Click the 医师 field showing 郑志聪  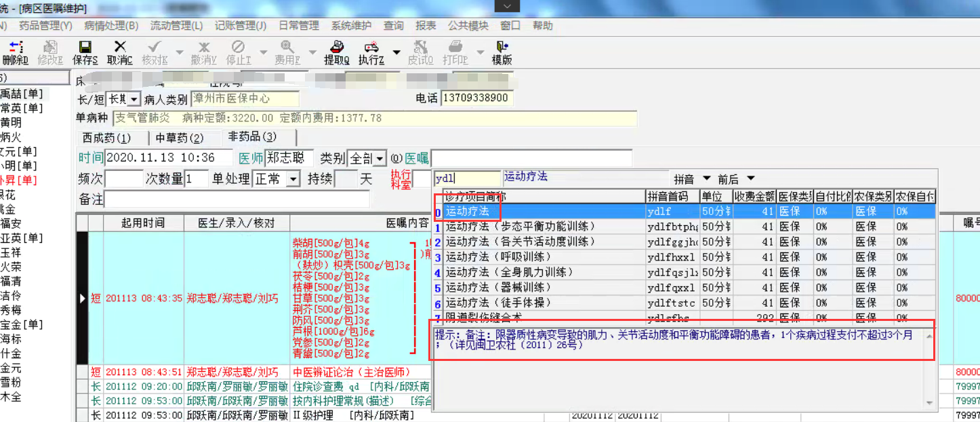[289, 158]
